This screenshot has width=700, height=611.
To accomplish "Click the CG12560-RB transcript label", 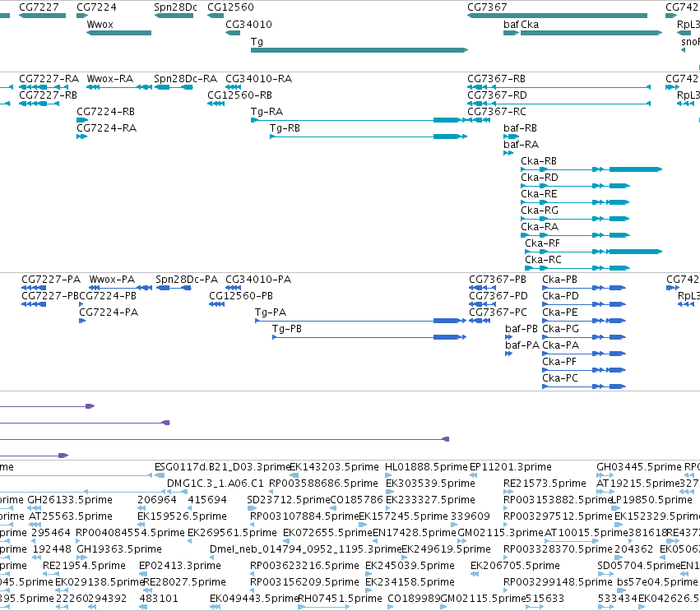I will [239, 95].
